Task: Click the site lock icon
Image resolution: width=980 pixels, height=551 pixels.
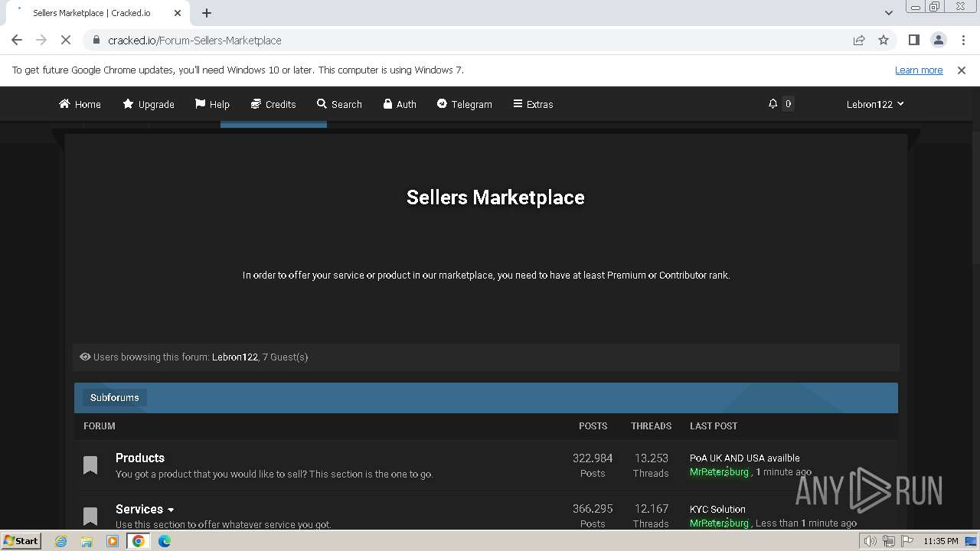Action: point(96,40)
